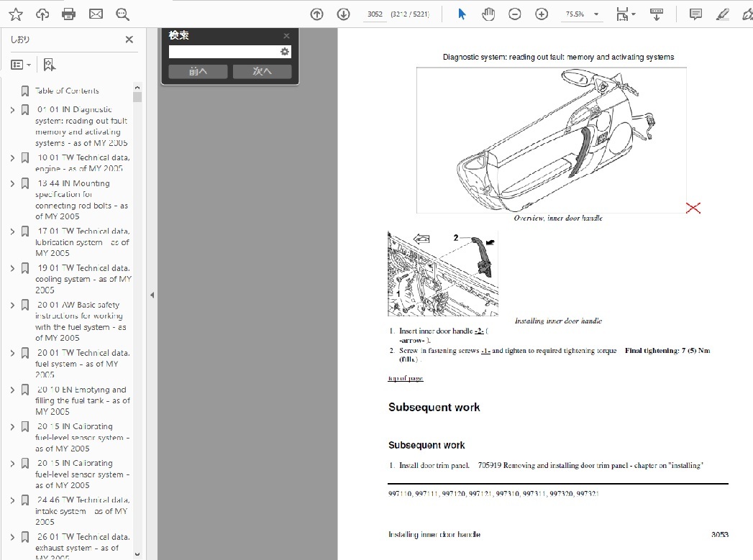Open 13 44 IN Mounting specification bookmark
The height and width of the screenshot is (560, 753).
[82, 200]
